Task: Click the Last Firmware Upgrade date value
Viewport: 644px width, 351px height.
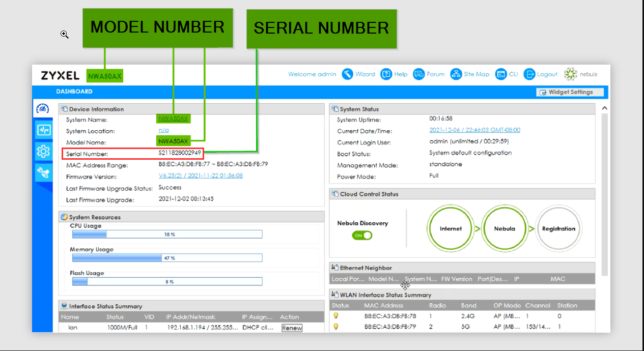Action: [x=186, y=198]
